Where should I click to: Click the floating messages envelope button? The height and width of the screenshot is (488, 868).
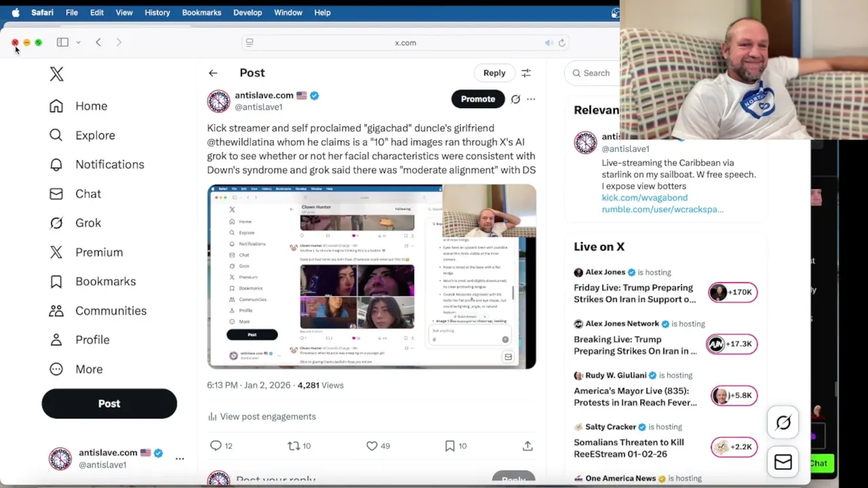[x=783, y=462]
